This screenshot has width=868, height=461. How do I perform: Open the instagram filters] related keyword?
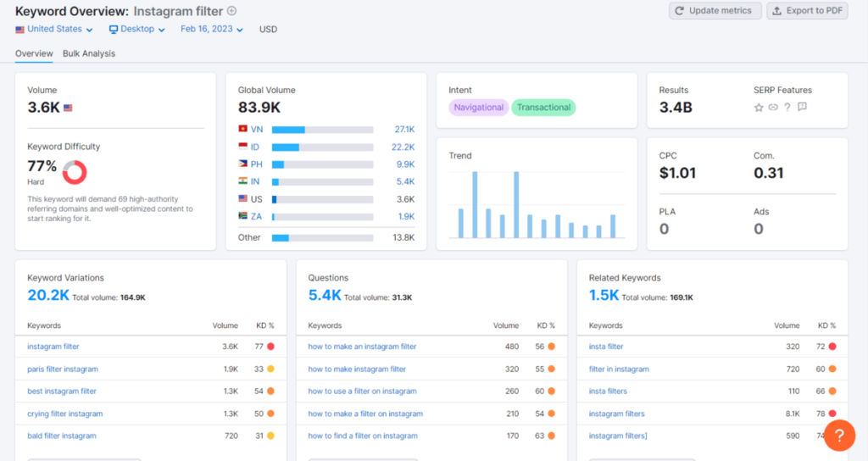pyautogui.click(x=618, y=436)
